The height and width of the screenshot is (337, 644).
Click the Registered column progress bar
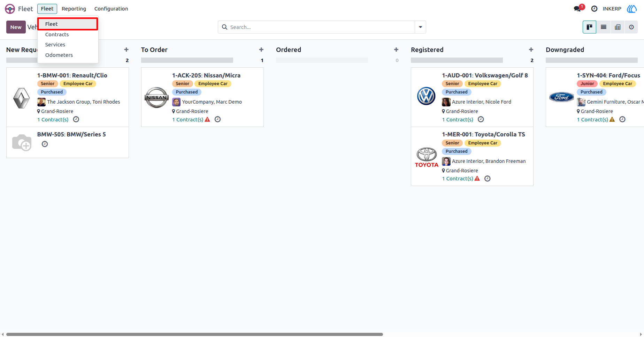(x=457, y=60)
